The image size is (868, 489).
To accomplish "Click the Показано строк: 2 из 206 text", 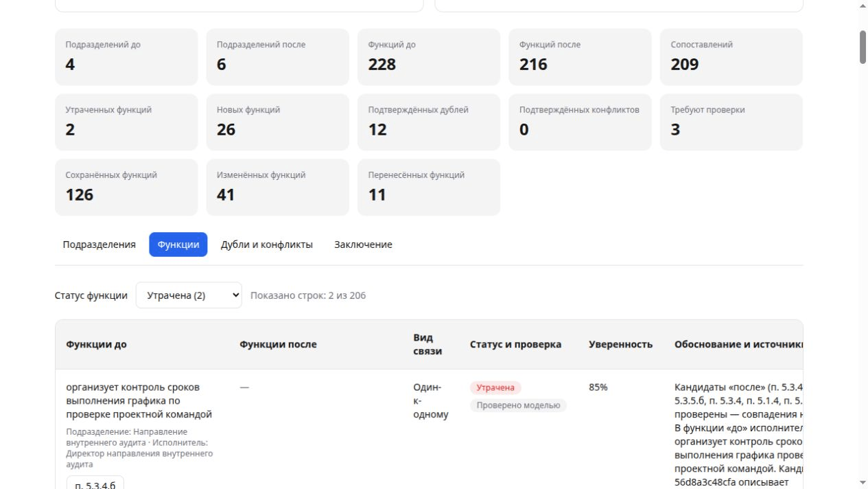I will click(x=308, y=295).
